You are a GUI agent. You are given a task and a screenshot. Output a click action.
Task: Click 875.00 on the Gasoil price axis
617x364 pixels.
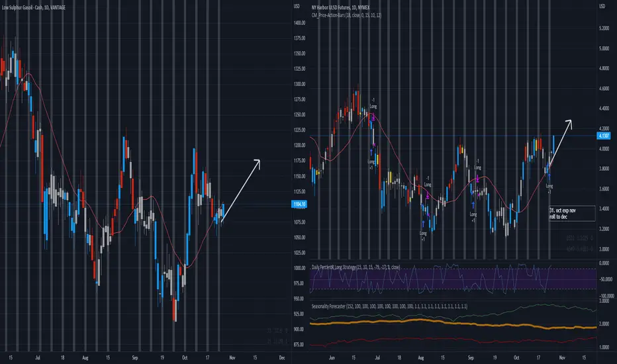point(299,344)
